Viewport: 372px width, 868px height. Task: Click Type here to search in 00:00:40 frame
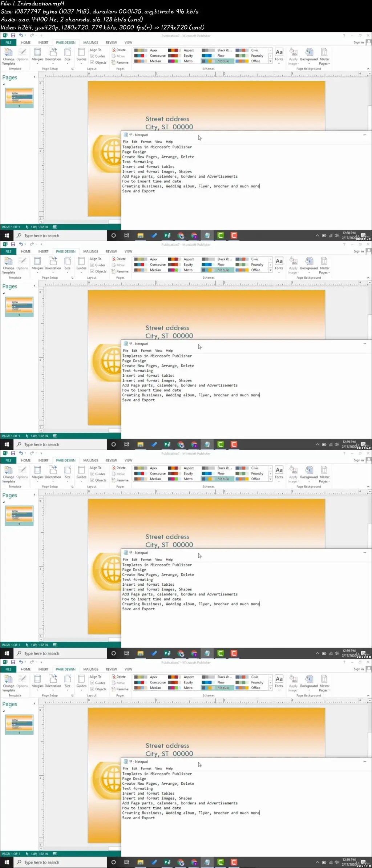[60, 444]
